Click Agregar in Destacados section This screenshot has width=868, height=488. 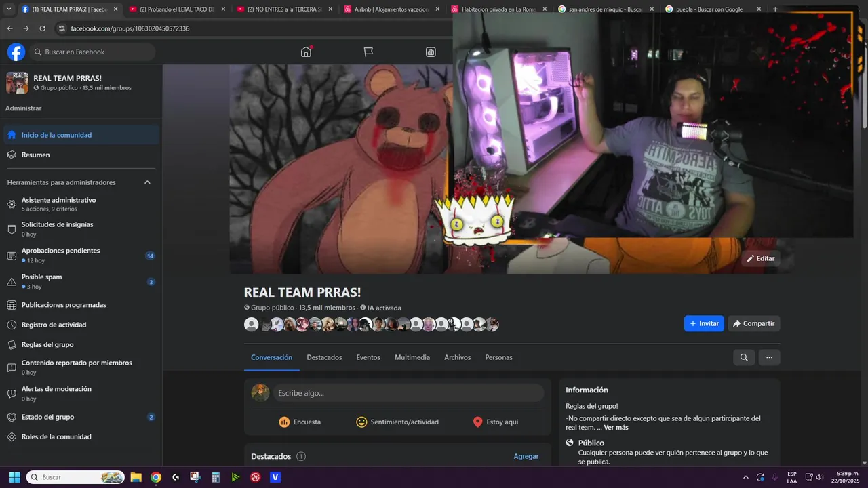(x=526, y=456)
